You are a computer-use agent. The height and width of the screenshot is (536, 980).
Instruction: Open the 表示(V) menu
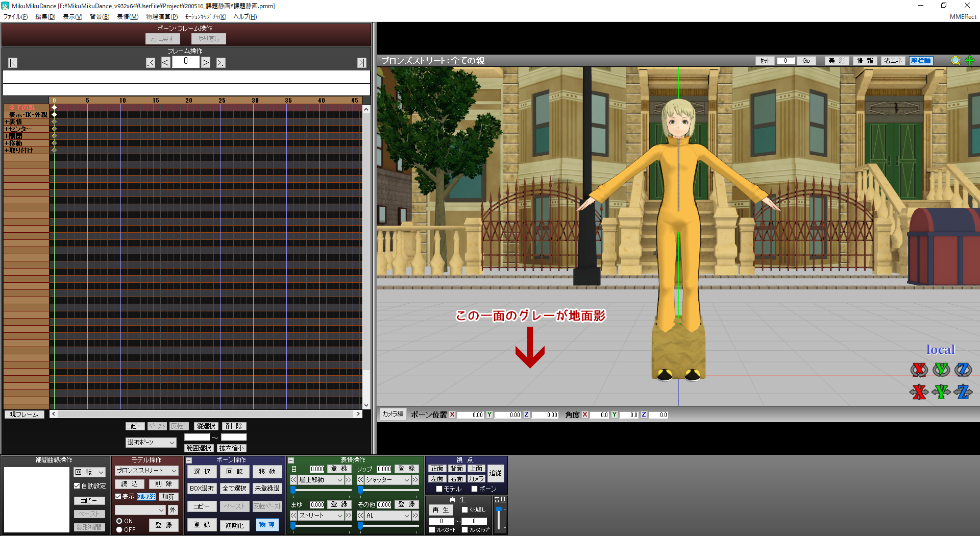tap(72, 17)
